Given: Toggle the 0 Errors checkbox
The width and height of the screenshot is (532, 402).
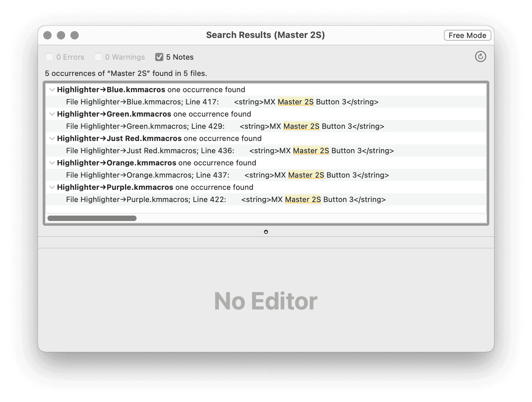Looking at the screenshot, I should click(49, 57).
